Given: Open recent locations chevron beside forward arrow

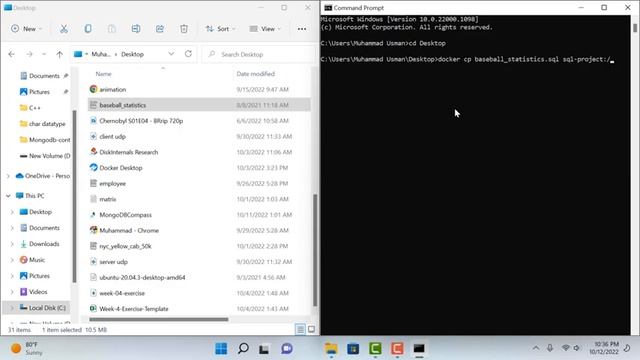Looking at the screenshot, I should 44,54.
